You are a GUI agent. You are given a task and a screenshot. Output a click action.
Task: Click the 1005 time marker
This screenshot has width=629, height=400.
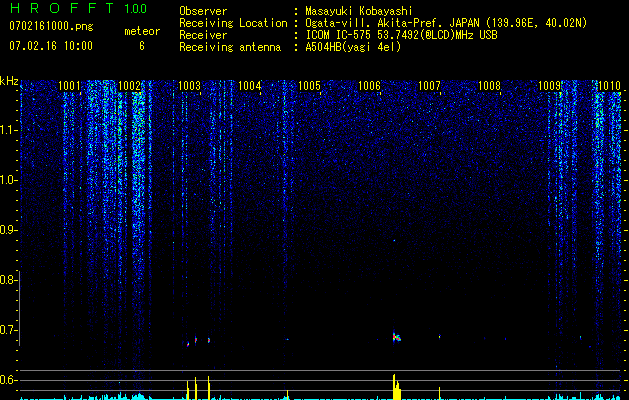click(309, 85)
